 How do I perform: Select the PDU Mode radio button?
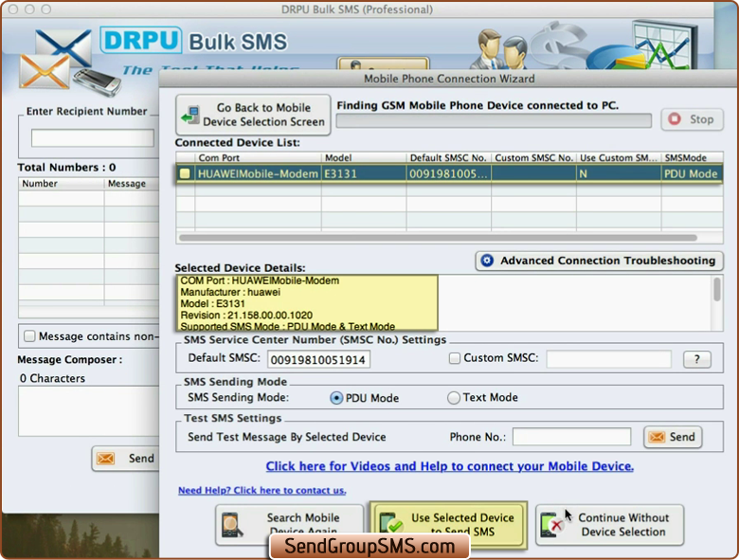[x=336, y=398]
